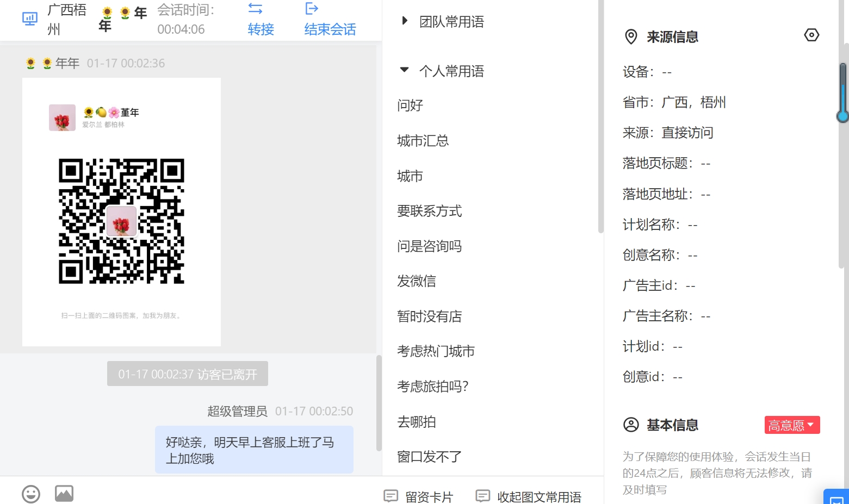The height and width of the screenshot is (504, 849).
Task: Click the 收起图文常用语 button label
Action: pos(540,497)
